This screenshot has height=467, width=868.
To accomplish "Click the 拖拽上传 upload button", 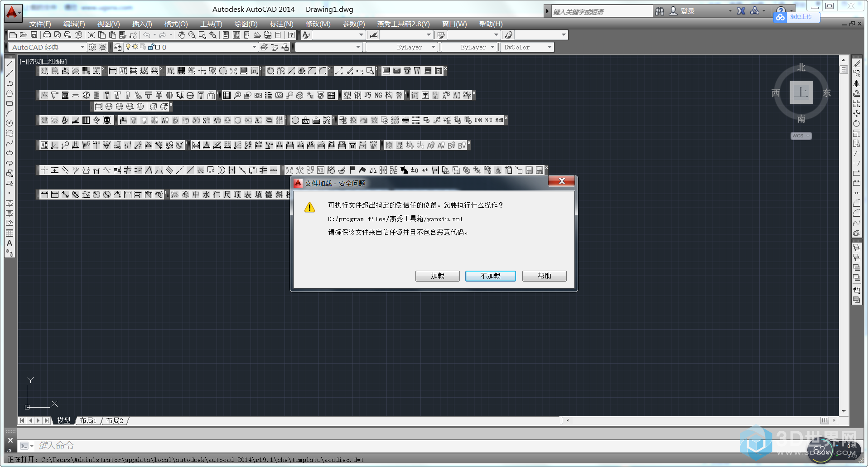I will pyautogui.click(x=797, y=17).
